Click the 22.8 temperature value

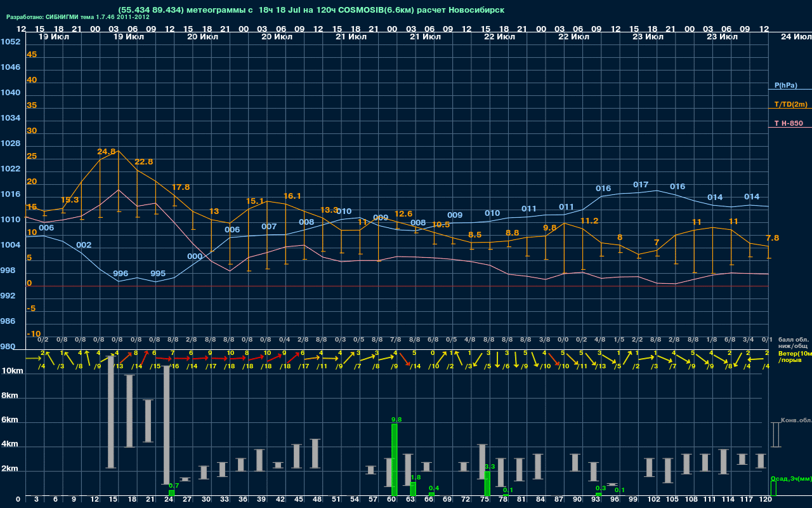click(x=143, y=162)
